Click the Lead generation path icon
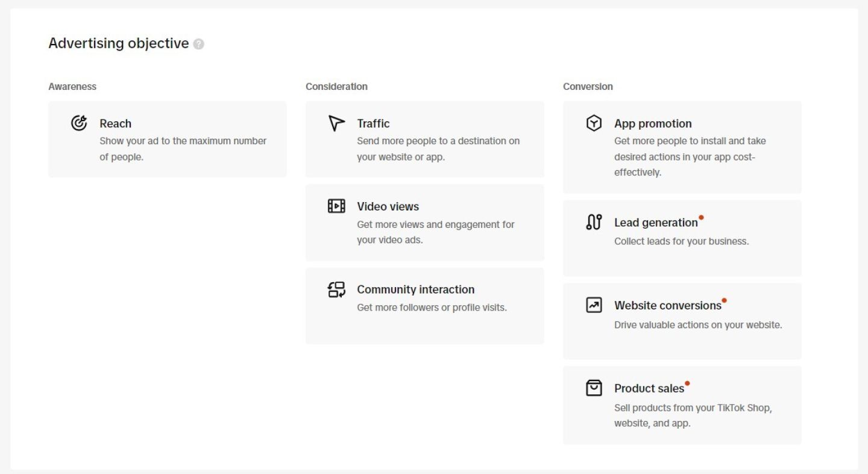868x474 pixels. [594, 222]
